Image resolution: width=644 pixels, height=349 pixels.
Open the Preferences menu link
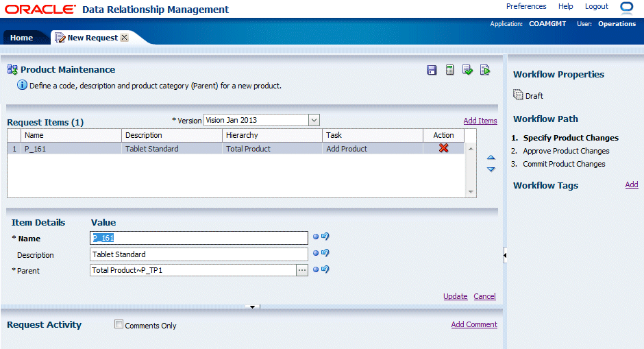526,6
